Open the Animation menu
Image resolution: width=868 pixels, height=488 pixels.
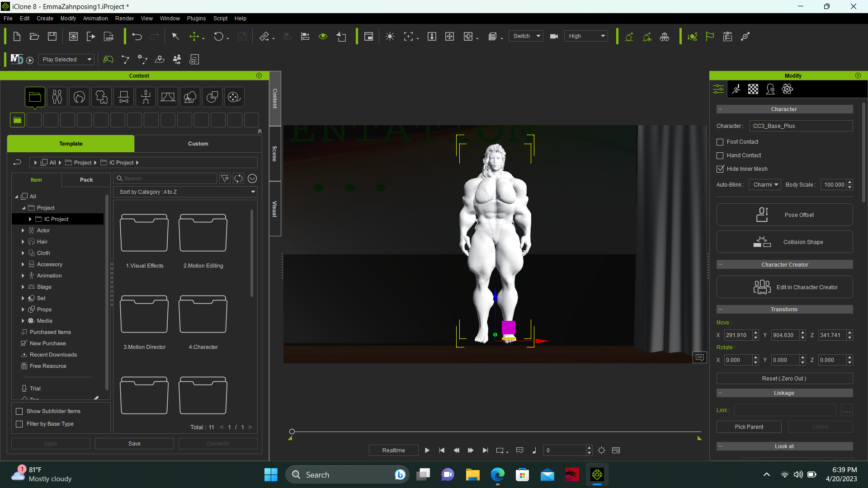click(95, 19)
